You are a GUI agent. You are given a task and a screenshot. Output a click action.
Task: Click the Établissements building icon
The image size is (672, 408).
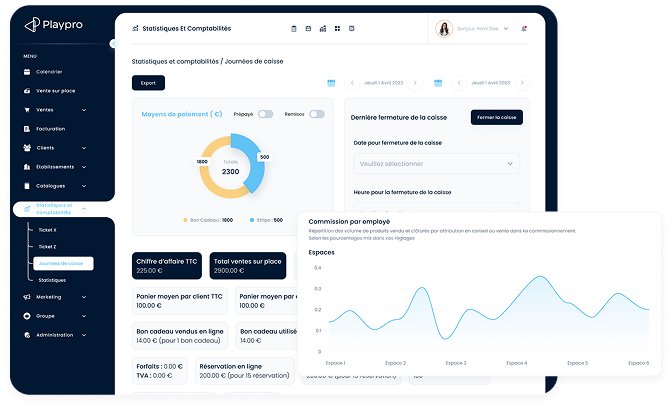27,167
